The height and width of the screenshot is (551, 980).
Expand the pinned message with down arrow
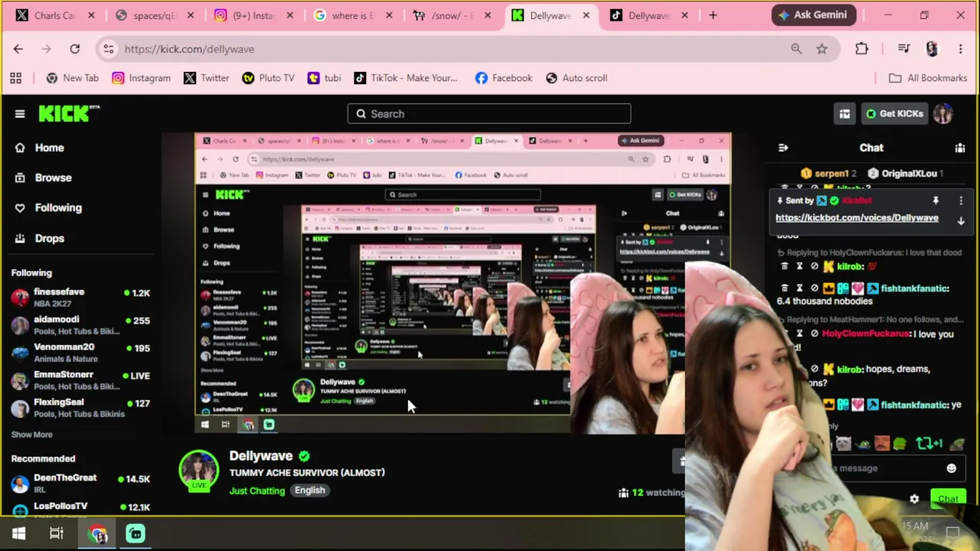click(x=961, y=221)
